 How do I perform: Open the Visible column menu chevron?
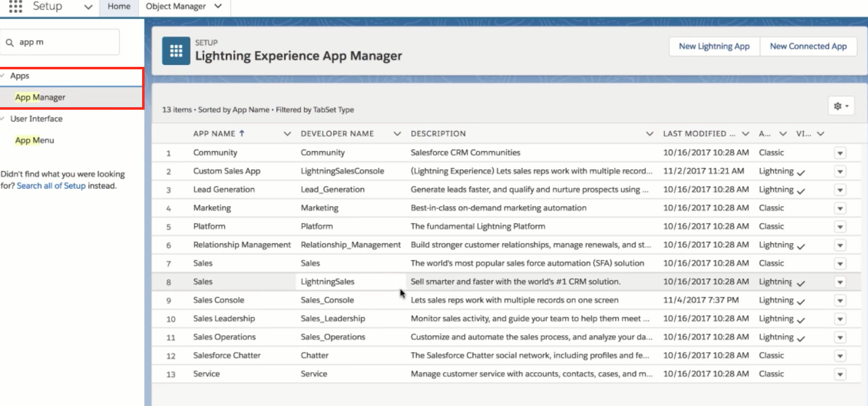[821, 134]
